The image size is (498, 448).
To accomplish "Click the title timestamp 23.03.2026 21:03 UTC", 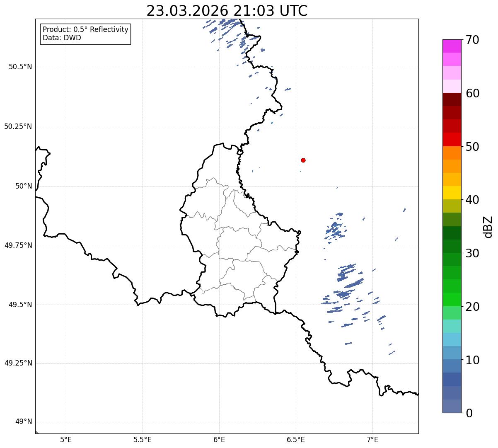I will coord(227,11).
